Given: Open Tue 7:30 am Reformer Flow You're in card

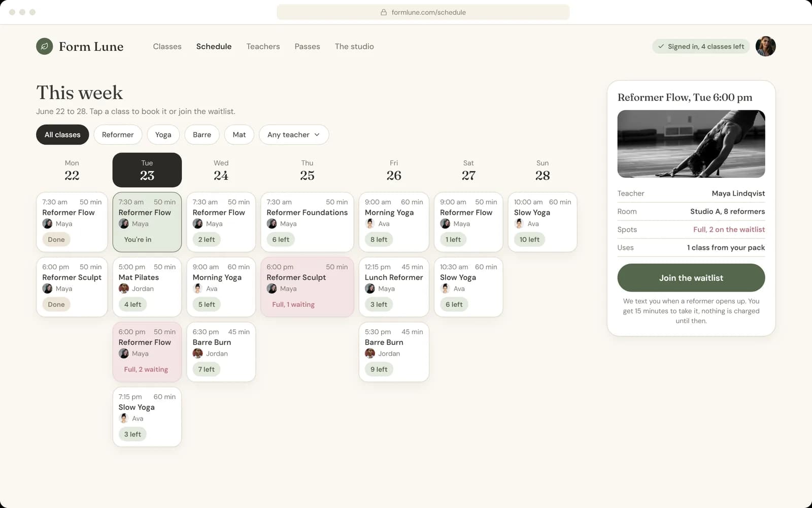Looking at the screenshot, I should pos(147,222).
